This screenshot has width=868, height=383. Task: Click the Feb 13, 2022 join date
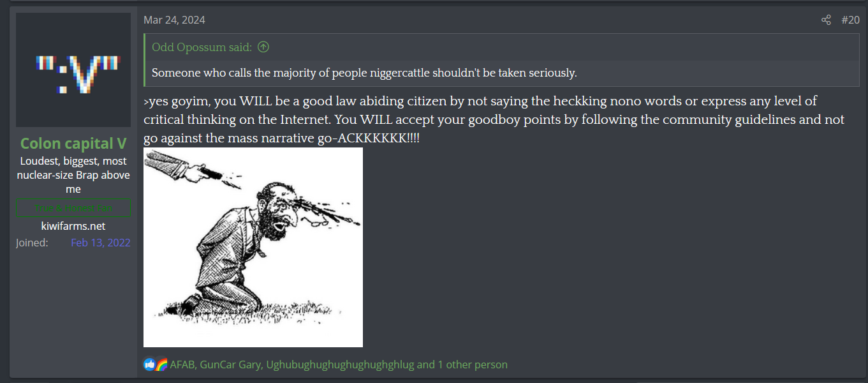(x=101, y=243)
